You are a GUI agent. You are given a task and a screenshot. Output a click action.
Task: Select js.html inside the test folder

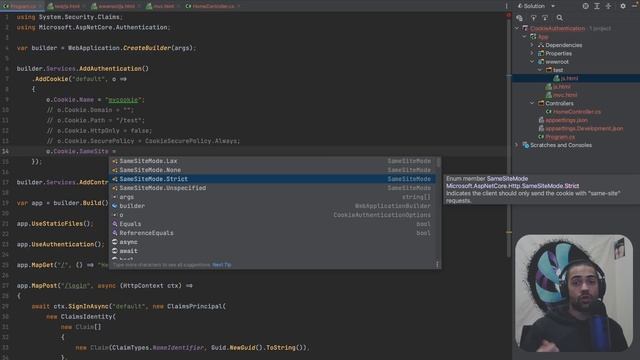(x=569, y=78)
